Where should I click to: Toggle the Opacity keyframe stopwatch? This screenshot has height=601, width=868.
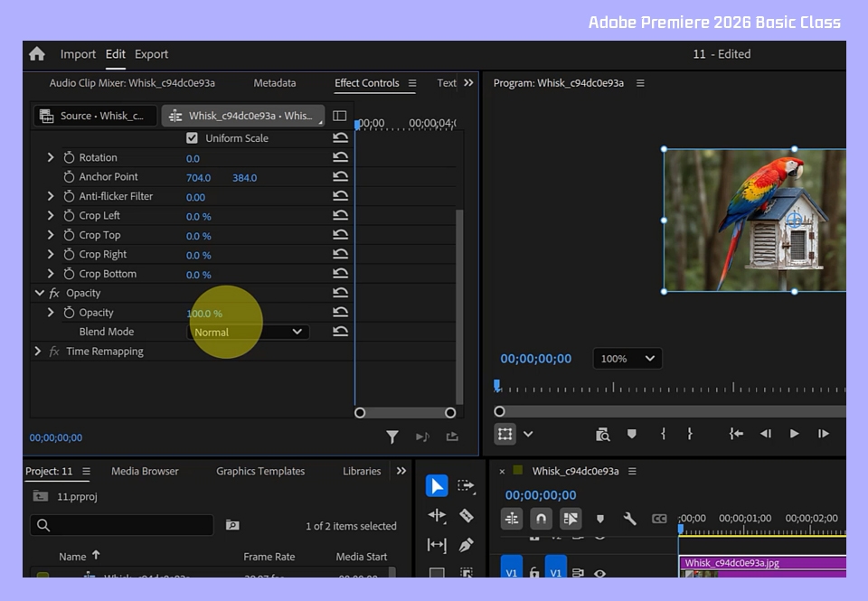[69, 313]
